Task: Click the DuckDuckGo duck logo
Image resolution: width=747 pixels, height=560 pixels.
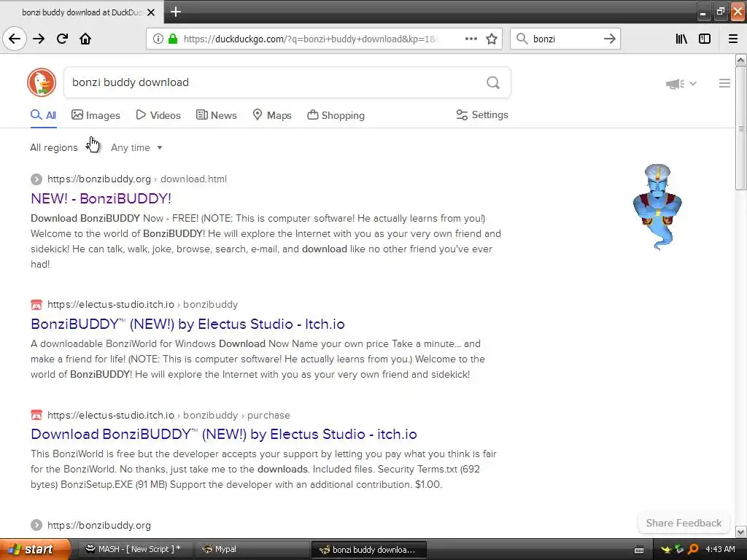Action: point(42,82)
